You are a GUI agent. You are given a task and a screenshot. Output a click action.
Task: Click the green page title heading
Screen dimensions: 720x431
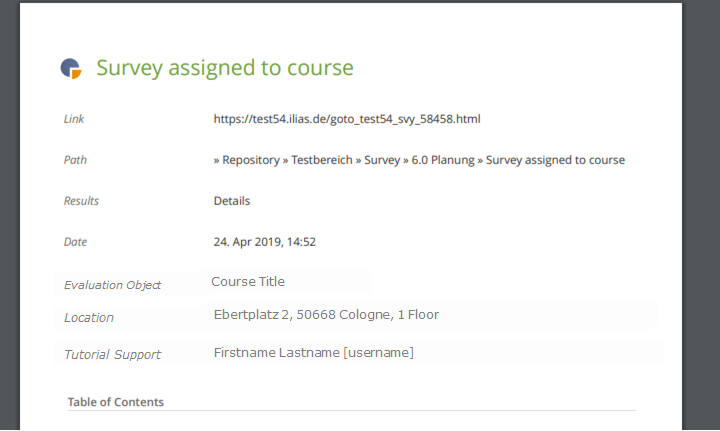(225, 68)
